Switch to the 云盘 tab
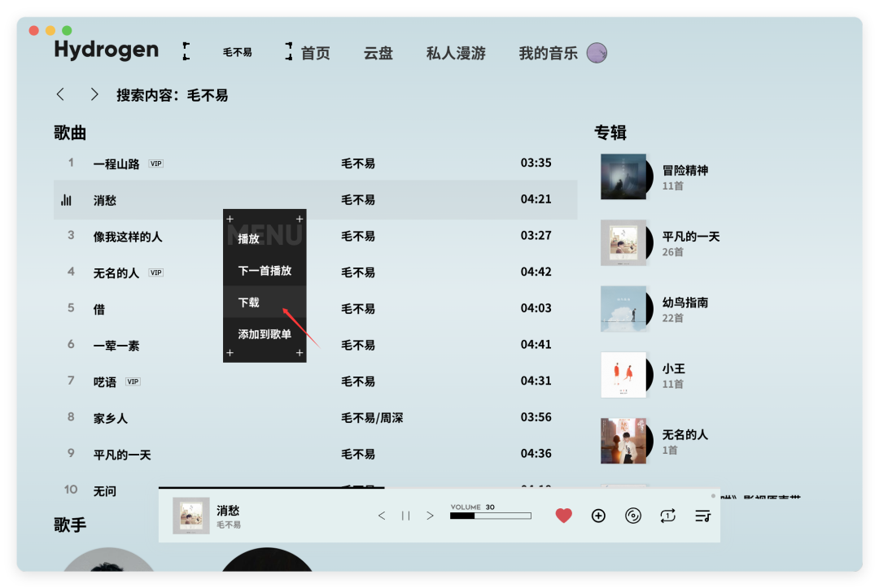This screenshot has width=879, height=588. click(378, 53)
